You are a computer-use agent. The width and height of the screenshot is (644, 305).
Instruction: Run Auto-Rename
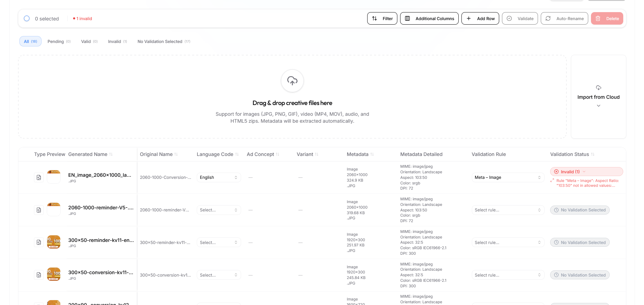pos(564,18)
